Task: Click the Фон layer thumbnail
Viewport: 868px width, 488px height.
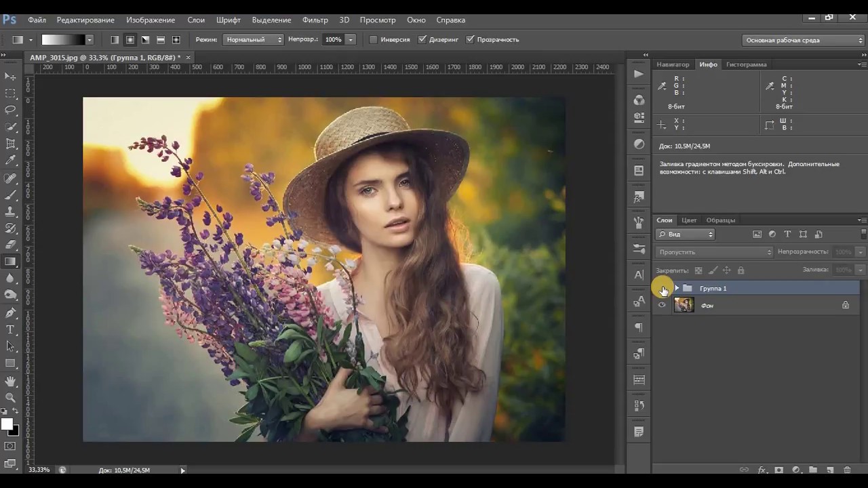Action: point(684,306)
